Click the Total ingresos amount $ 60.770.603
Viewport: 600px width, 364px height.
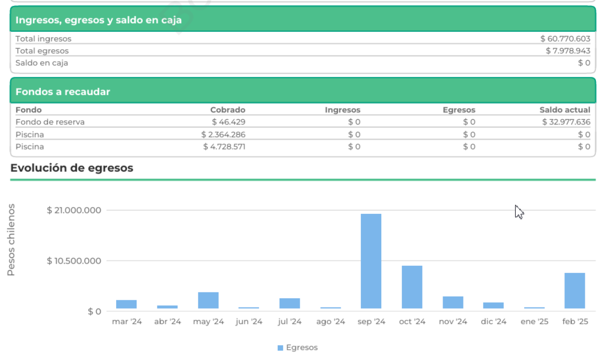pyautogui.click(x=565, y=39)
